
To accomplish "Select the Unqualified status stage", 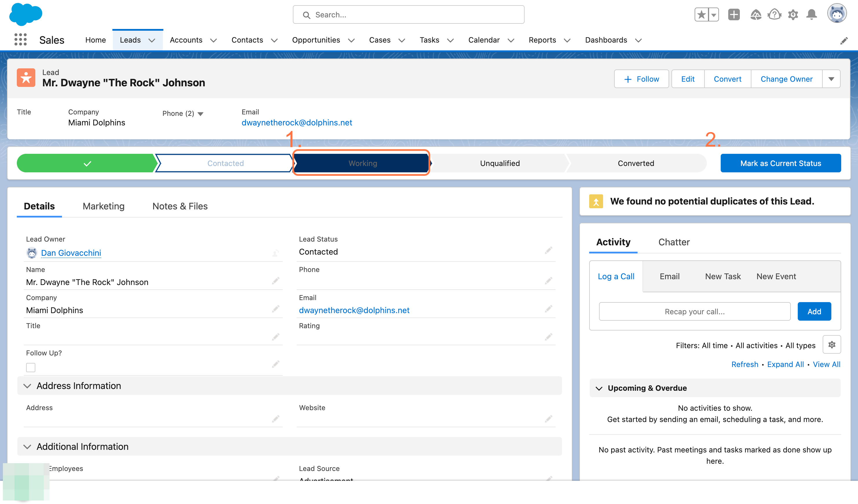I will (500, 163).
